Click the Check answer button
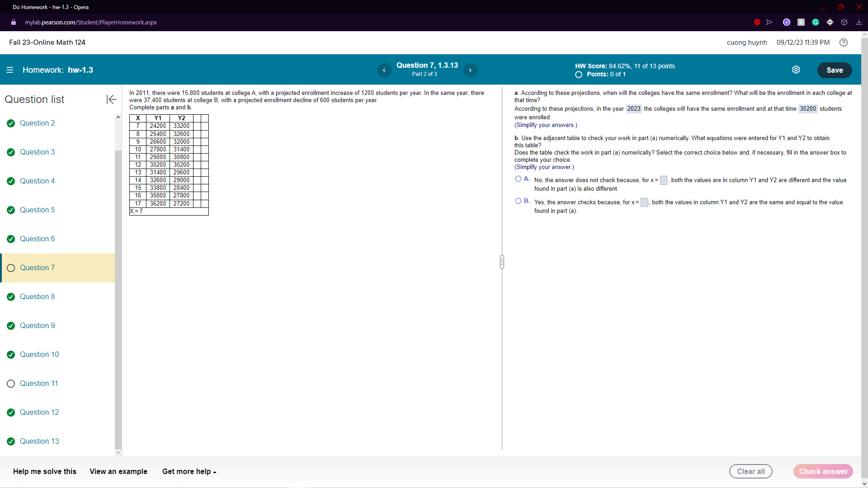Image resolution: width=868 pixels, height=488 pixels. (823, 471)
